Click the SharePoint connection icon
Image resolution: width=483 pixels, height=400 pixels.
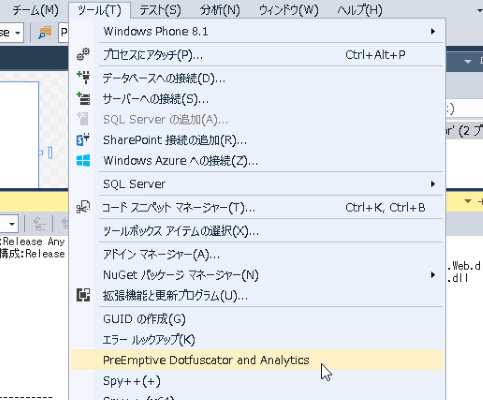(x=83, y=139)
